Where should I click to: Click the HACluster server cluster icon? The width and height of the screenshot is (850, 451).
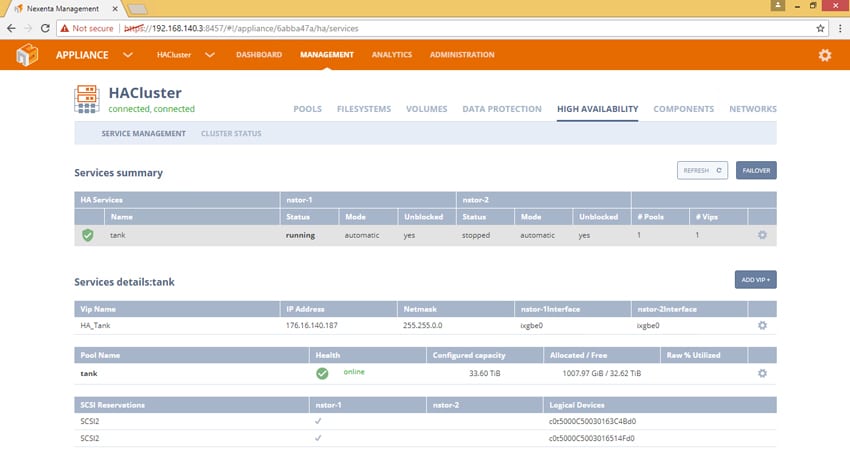[87, 99]
